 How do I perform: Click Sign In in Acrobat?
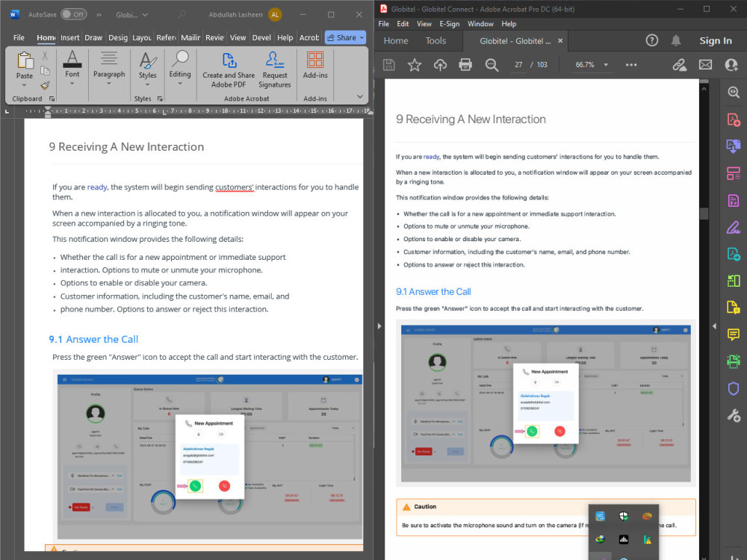(716, 41)
